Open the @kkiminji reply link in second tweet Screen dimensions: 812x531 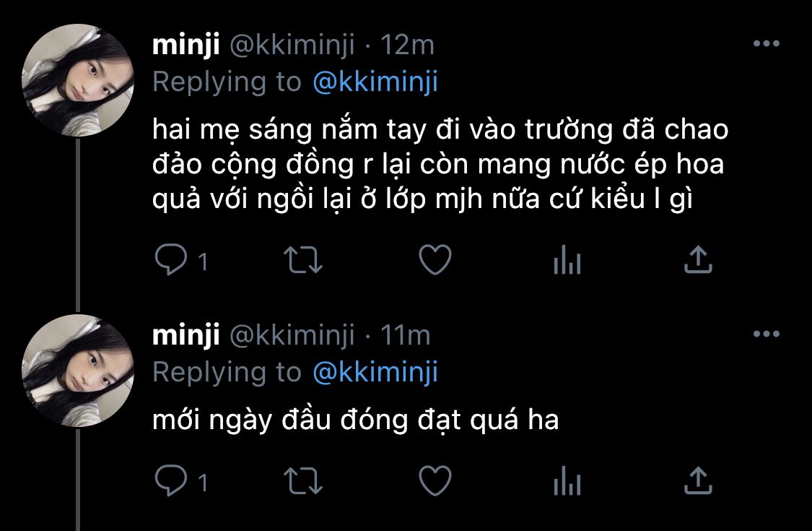pyautogui.click(x=375, y=372)
